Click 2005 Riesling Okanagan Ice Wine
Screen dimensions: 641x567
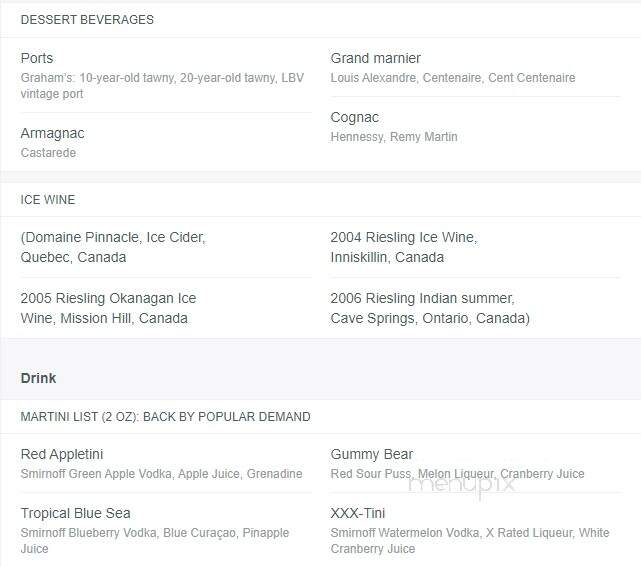tap(108, 308)
